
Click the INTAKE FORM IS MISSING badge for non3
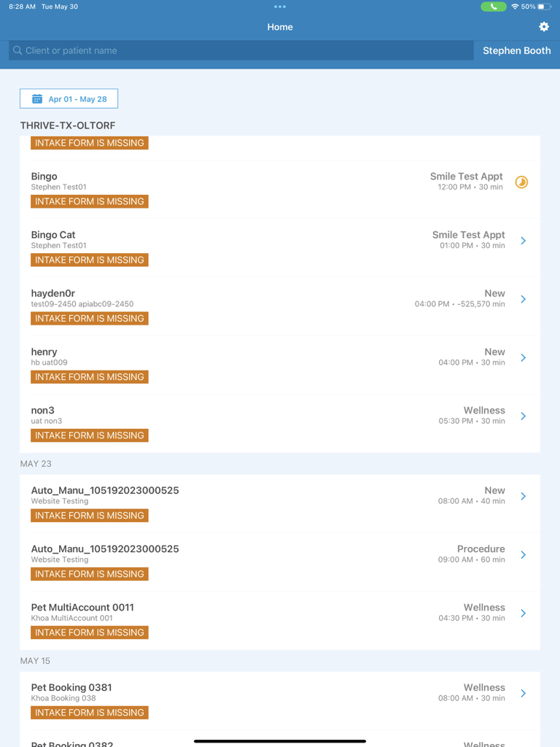pyautogui.click(x=89, y=435)
